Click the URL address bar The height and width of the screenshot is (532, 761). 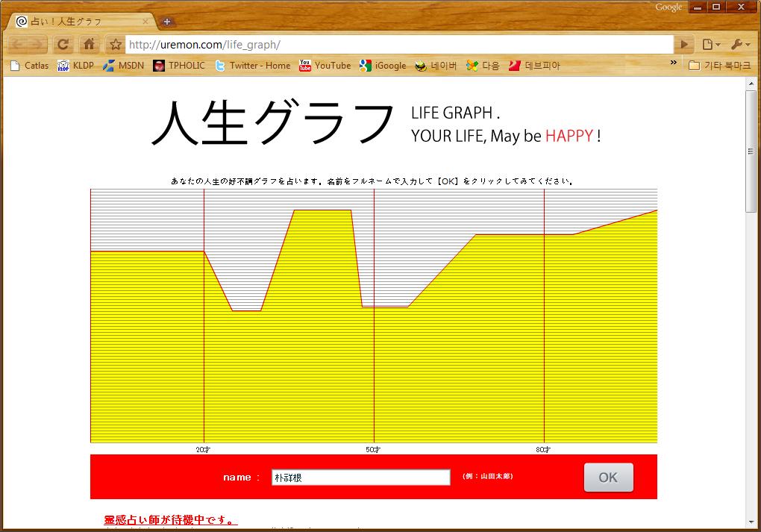pos(399,45)
